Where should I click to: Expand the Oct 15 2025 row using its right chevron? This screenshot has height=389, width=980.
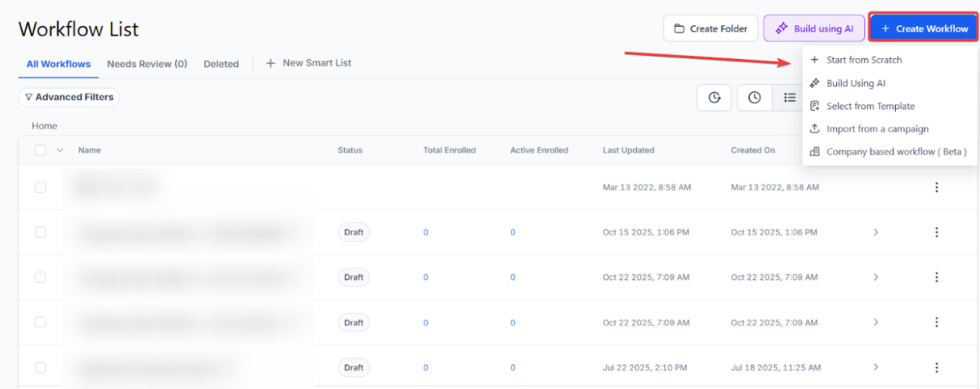click(x=876, y=232)
